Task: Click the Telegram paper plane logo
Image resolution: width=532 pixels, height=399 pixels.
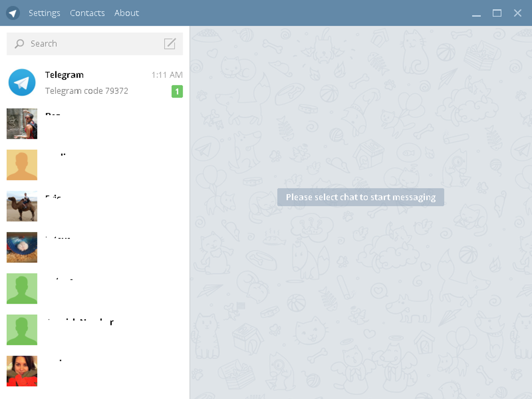Action: [x=13, y=13]
